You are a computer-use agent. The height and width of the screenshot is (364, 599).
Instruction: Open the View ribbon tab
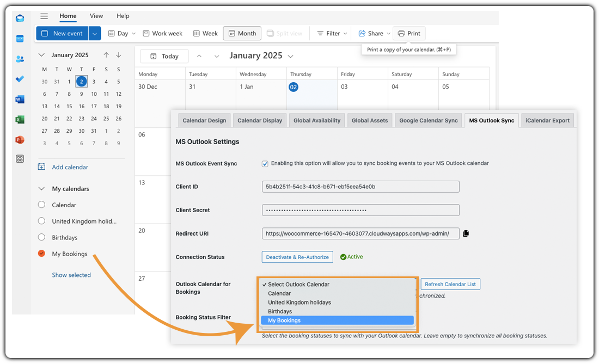coord(96,16)
